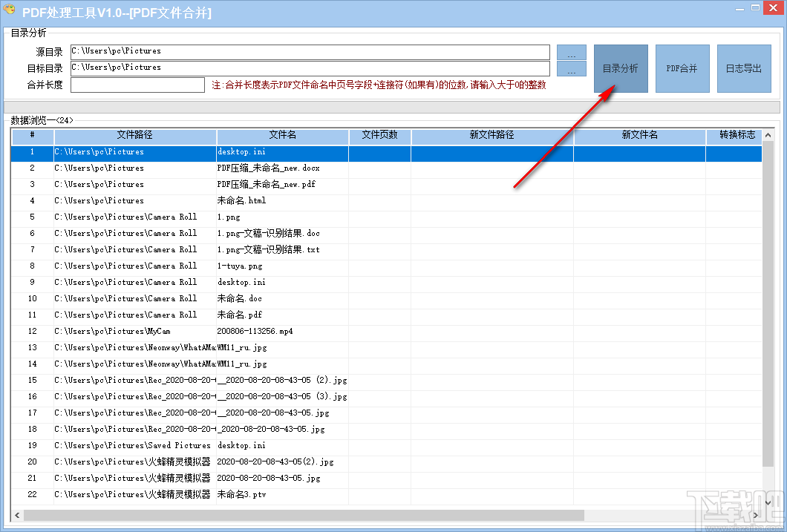Screen dimensions: 787x532
Task: Select 1.png-文稿-识别结果.doc row
Action: click(x=387, y=234)
